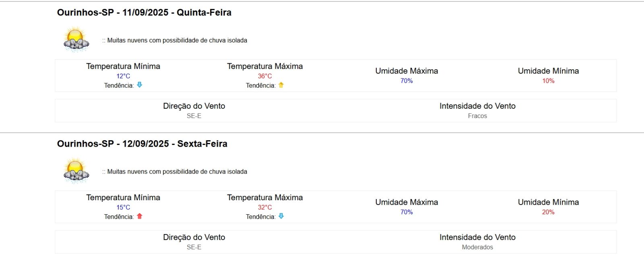This screenshot has height=261, width=644.
Task: Click the 32°C maximum temperature value
Action: click(x=265, y=207)
